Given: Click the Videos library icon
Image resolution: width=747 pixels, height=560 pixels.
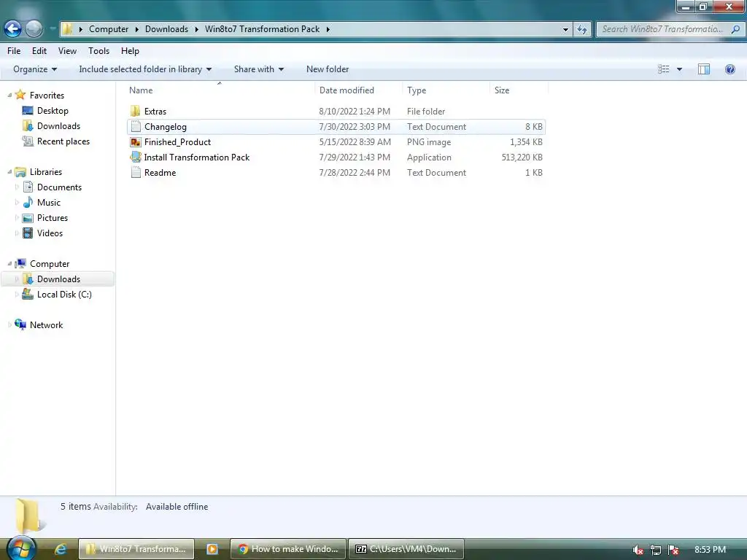Looking at the screenshot, I should pyautogui.click(x=28, y=233).
